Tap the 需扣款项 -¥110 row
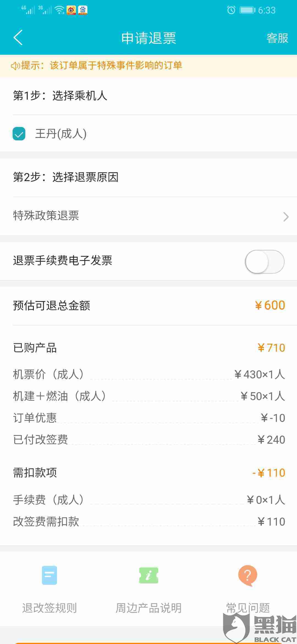 pos(148,473)
